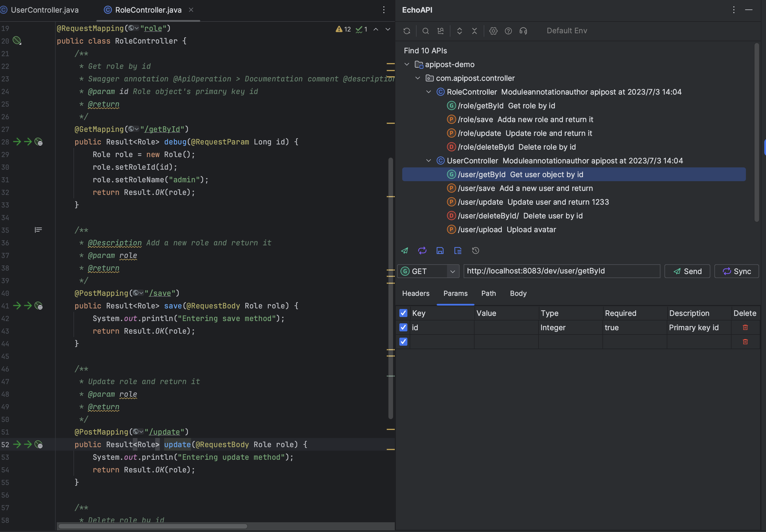Click the doc render icon on line 35
This screenshot has width=766, height=532.
[x=38, y=230]
